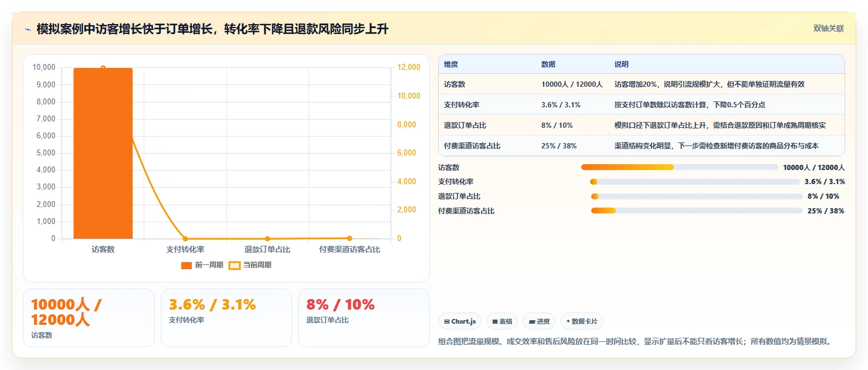Screen dimensions: 868x370
Task: Click the 支付转化率 x-axis label
Action: click(x=185, y=250)
